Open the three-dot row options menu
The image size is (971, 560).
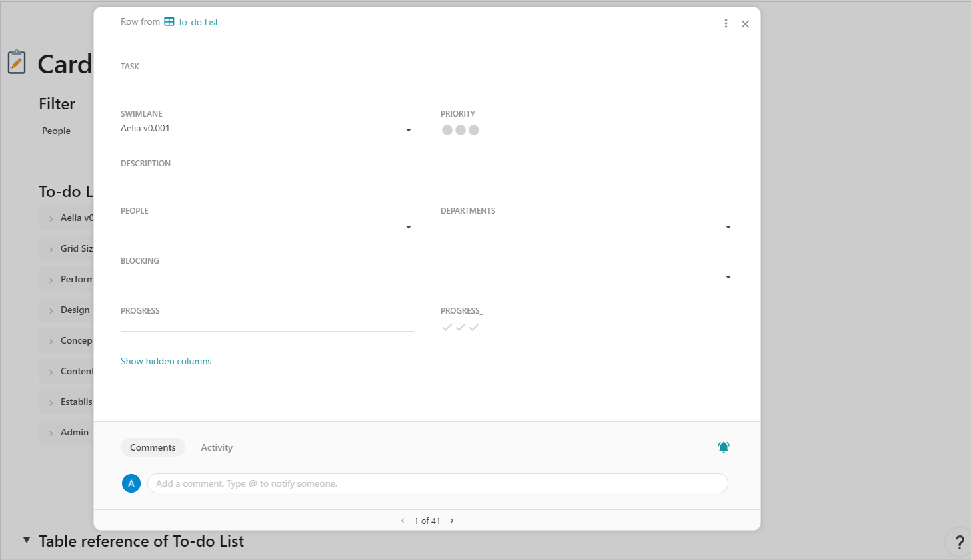[726, 24]
